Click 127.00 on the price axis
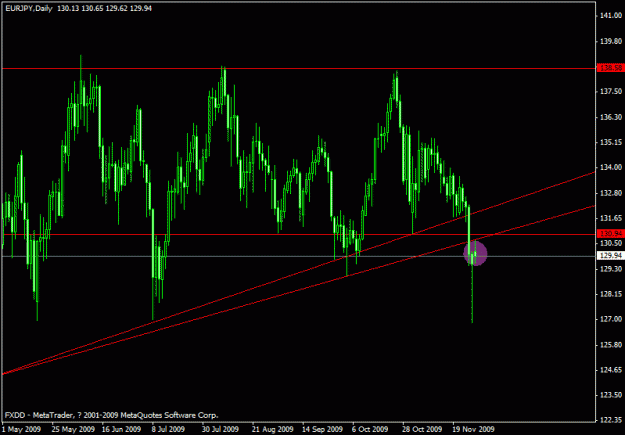625x435 pixels. coord(611,319)
